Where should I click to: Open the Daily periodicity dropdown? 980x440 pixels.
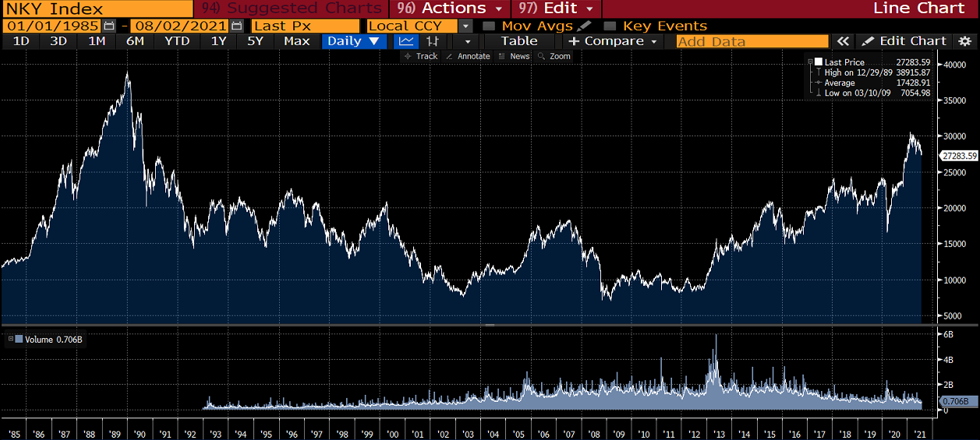click(353, 41)
